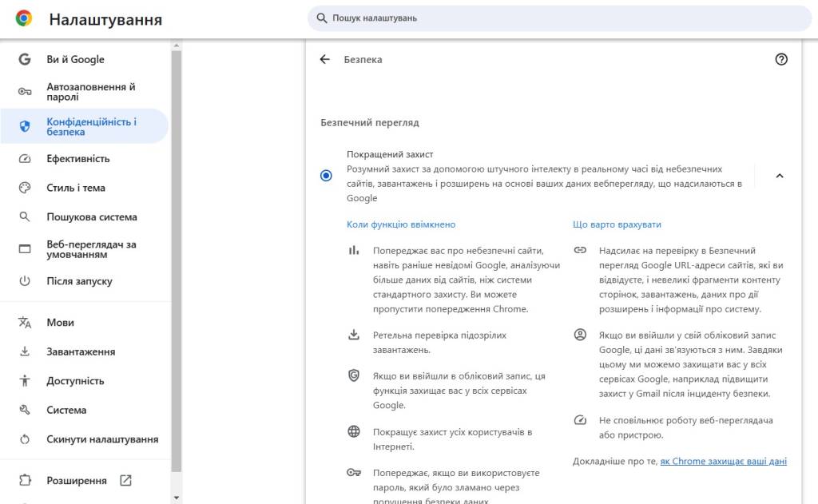818x504 pixels.
Task: Click the Chrome logo icon
Action: click(x=24, y=18)
